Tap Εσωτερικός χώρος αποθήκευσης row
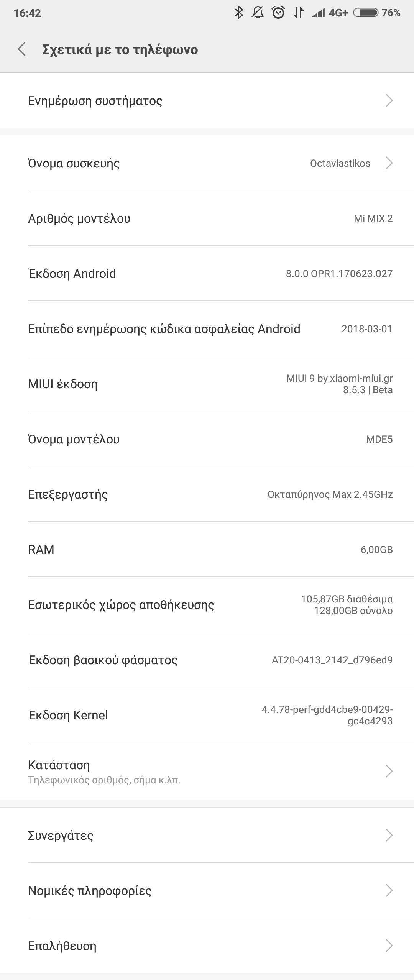The height and width of the screenshot is (980, 414). [207, 605]
